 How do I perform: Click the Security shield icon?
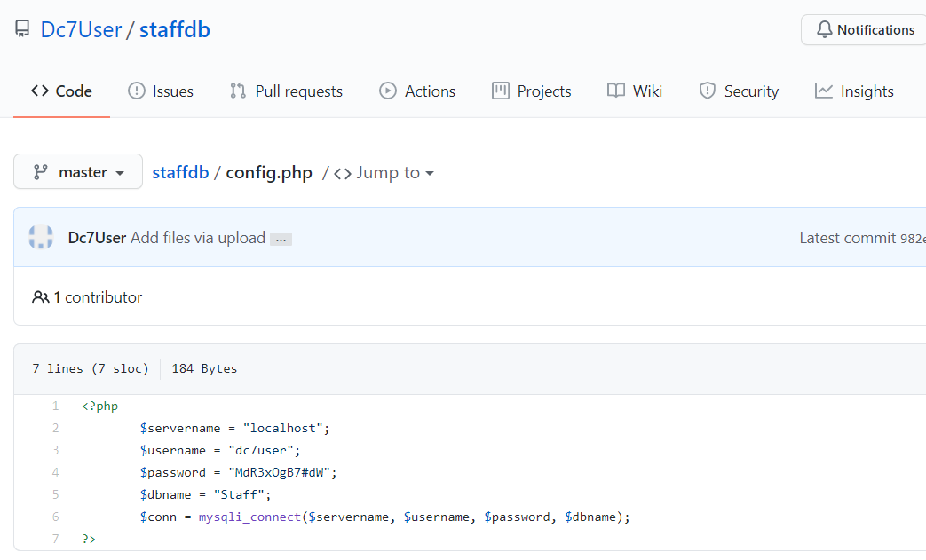[708, 91]
